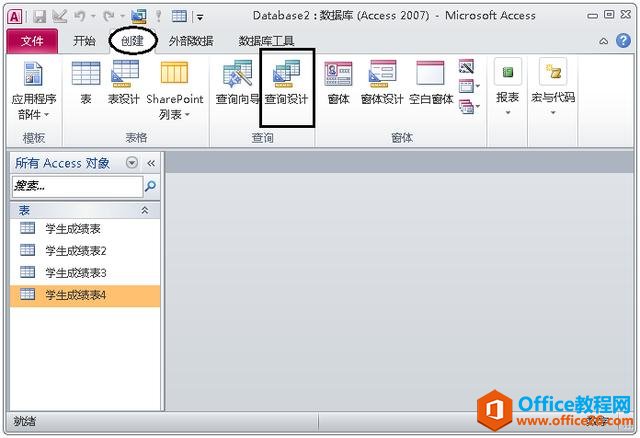Select the 学生成绩表2 table

click(x=85, y=250)
